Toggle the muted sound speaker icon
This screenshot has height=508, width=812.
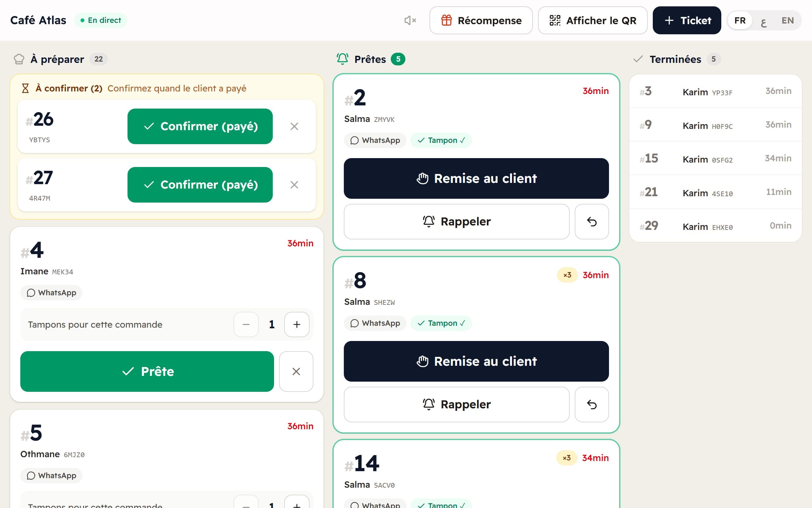[x=410, y=21]
